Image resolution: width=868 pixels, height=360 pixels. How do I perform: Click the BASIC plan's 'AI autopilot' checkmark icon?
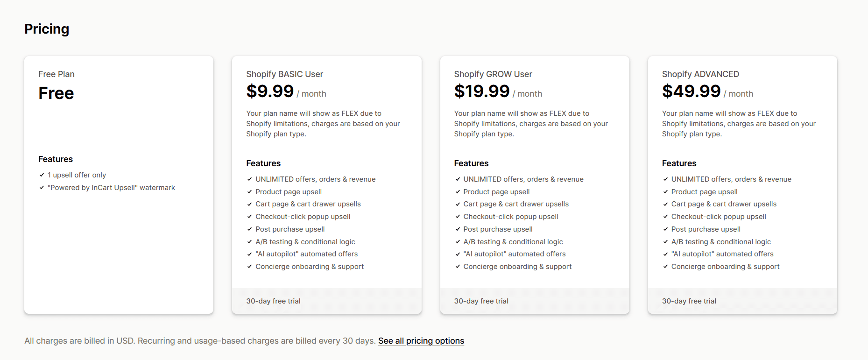click(249, 254)
